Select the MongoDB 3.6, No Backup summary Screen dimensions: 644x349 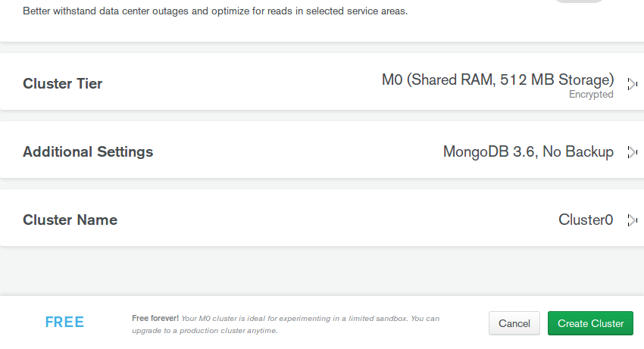click(x=528, y=151)
